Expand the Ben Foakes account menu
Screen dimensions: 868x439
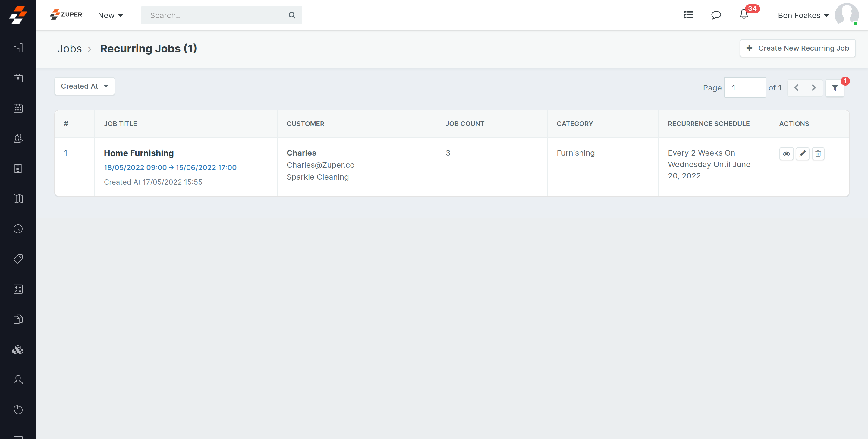click(x=803, y=15)
